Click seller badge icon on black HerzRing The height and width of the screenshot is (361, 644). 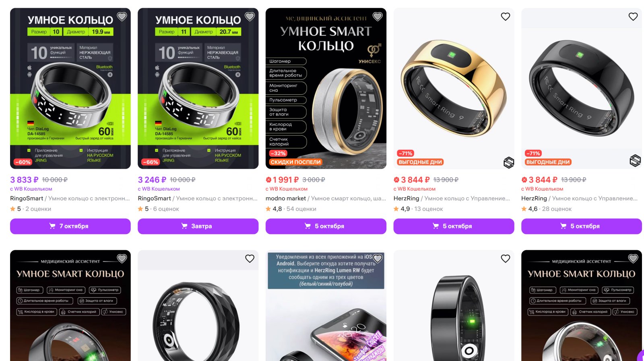[x=635, y=161]
